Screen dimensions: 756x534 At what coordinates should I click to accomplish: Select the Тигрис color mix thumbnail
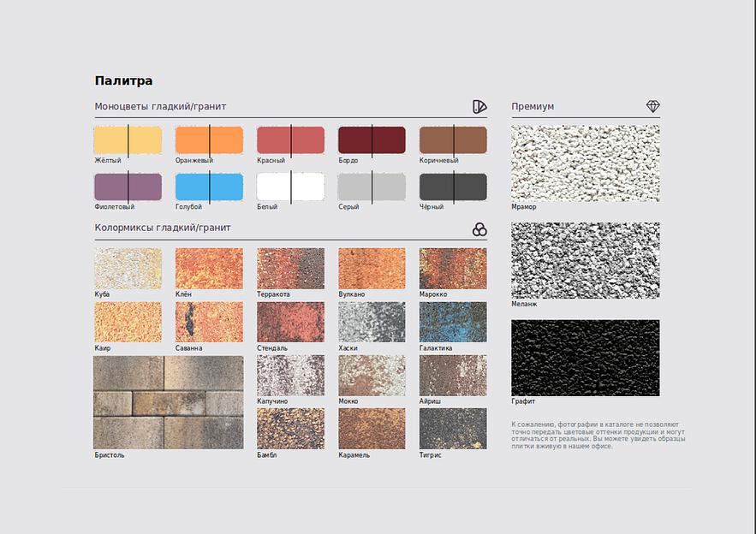[x=453, y=428]
